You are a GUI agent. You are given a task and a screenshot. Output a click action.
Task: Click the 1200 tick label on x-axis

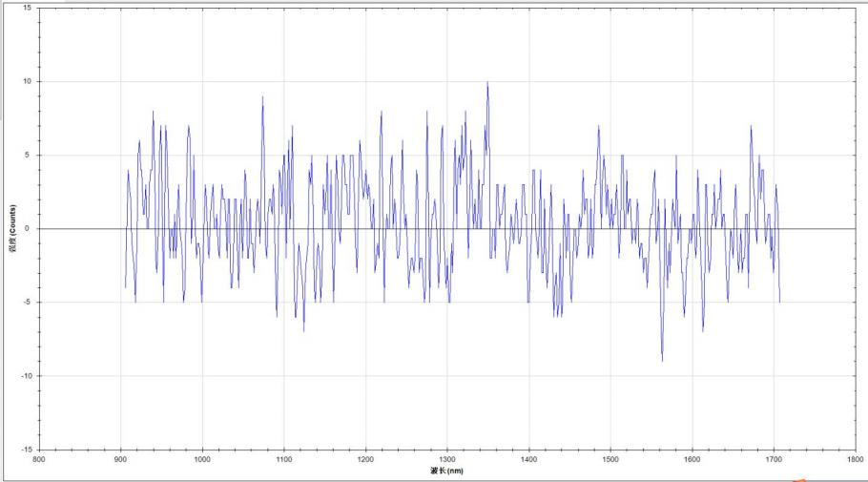[365, 459]
